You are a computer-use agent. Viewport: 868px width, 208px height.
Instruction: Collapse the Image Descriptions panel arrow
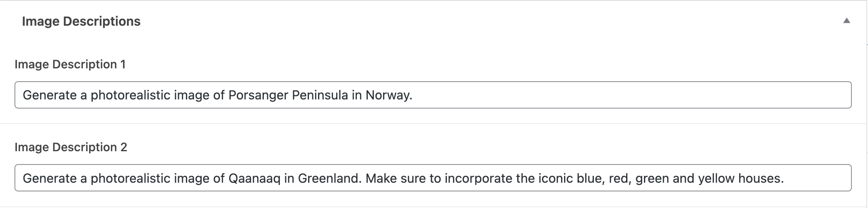click(x=846, y=21)
